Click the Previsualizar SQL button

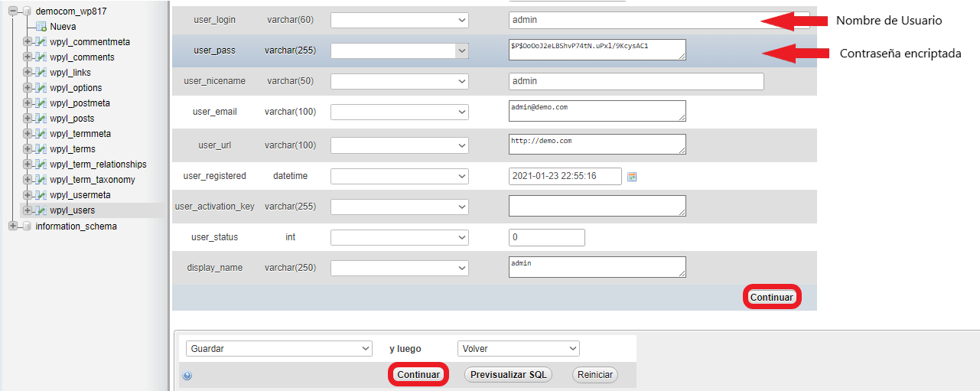tap(509, 375)
